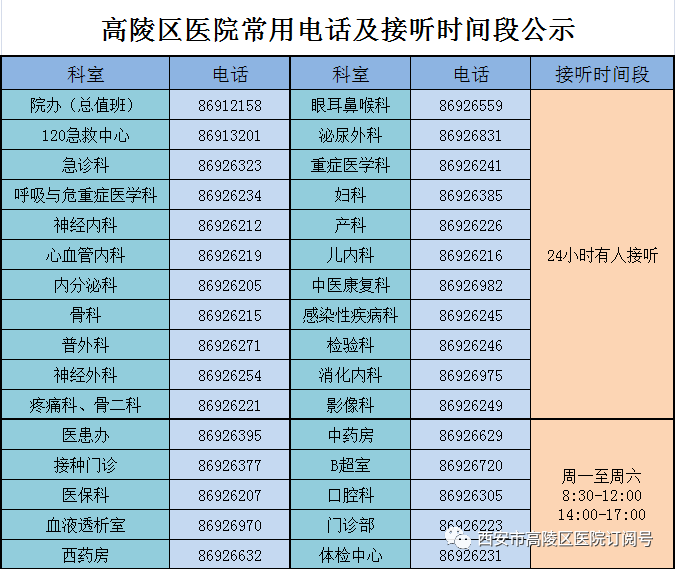Select phone number 86926271

click(229, 346)
